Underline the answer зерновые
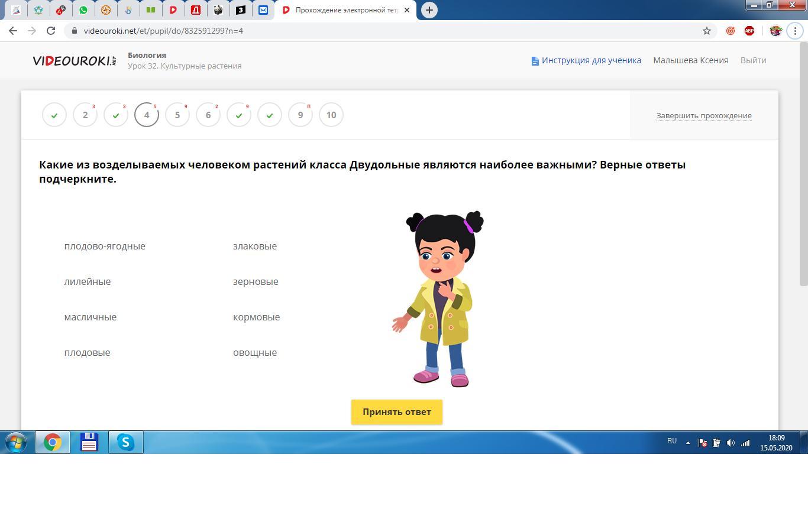 coord(256,282)
